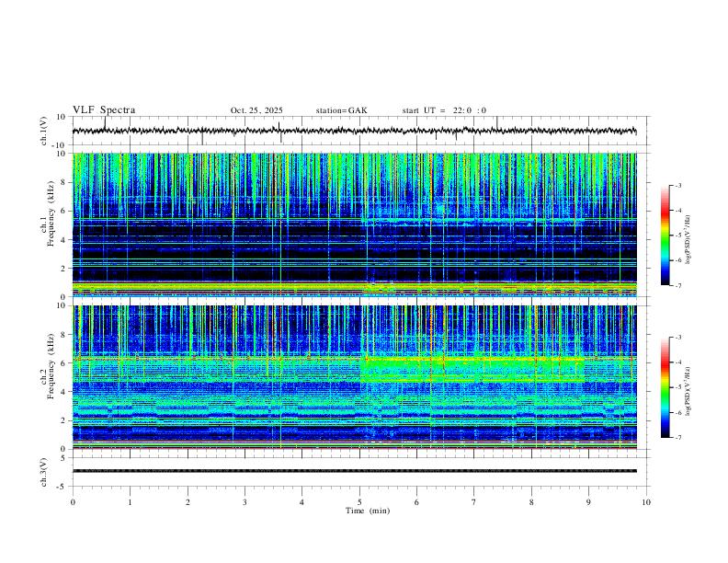
Task: Click the 'Time (min)' x-axis label
Action: coord(368,511)
